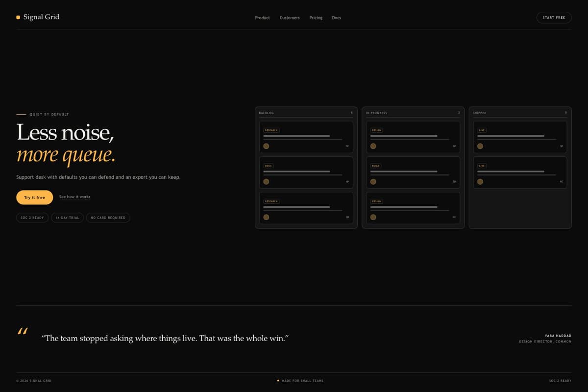
Task: Click the BUILD tag in In Progress
Action: point(376,166)
